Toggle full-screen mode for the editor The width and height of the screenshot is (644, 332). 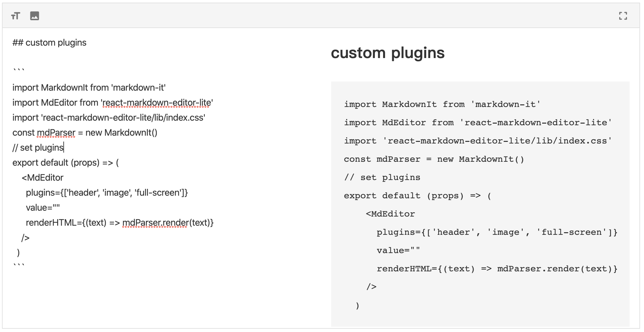point(623,16)
